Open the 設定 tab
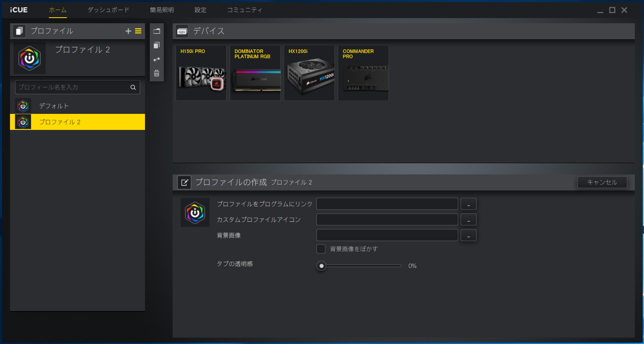Viewport: 644px width, 344px height. pos(200,10)
